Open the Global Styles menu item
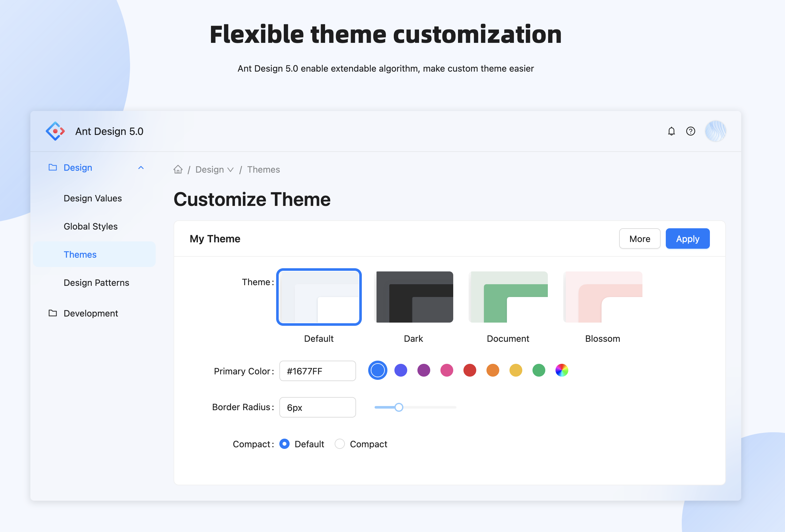 (x=94, y=226)
